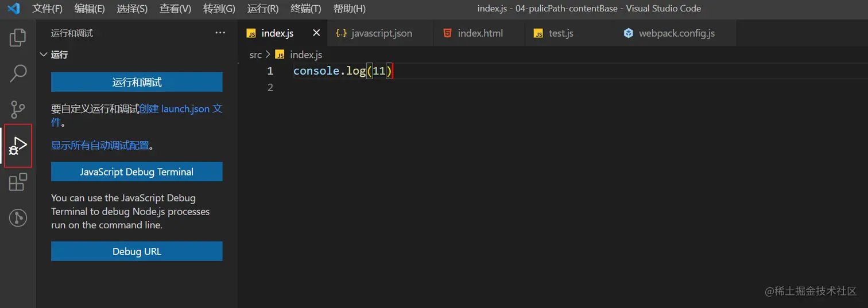Click the webpack icon on webpack.config.js tab
The width and height of the screenshot is (868, 308).
(629, 33)
